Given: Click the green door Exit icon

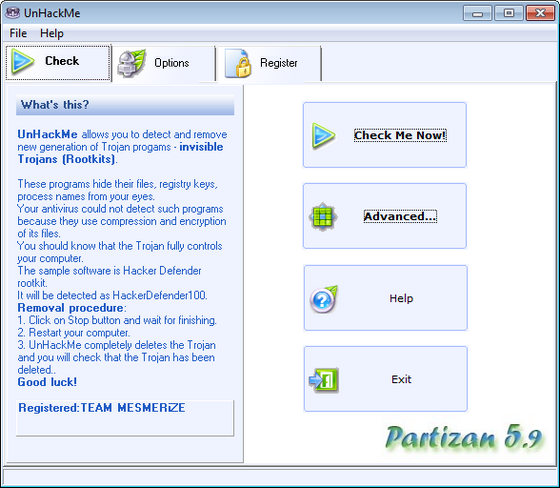Looking at the screenshot, I should click(x=324, y=380).
